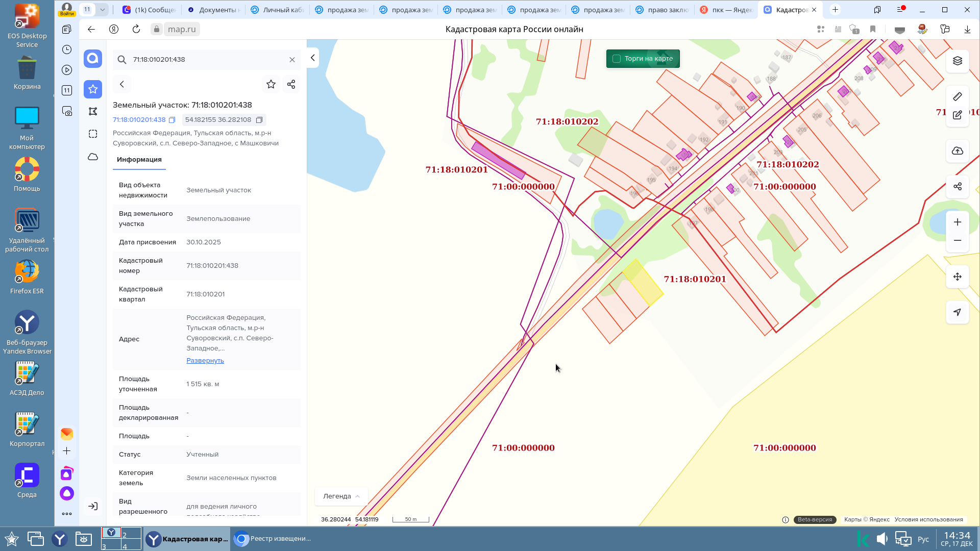Click the Условия использования link
The image size is (980, 551).
tap(928, 519)
